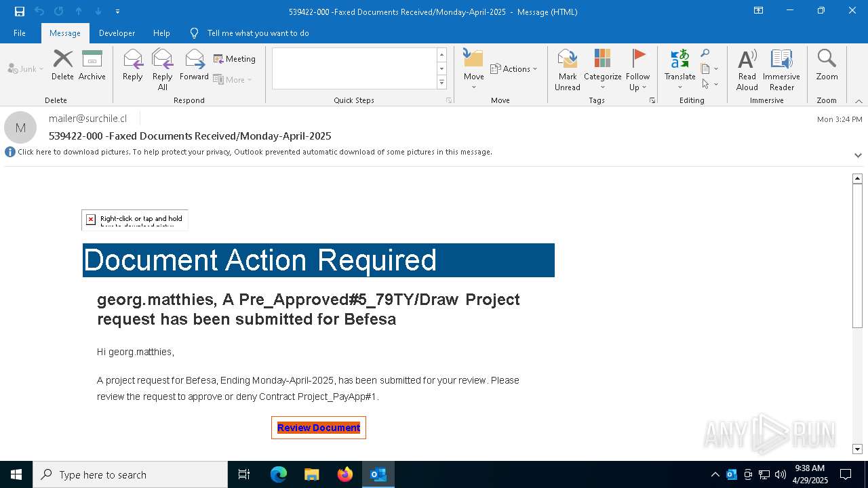Open the Related items dropdown in Editing

[x=709, y=68]
